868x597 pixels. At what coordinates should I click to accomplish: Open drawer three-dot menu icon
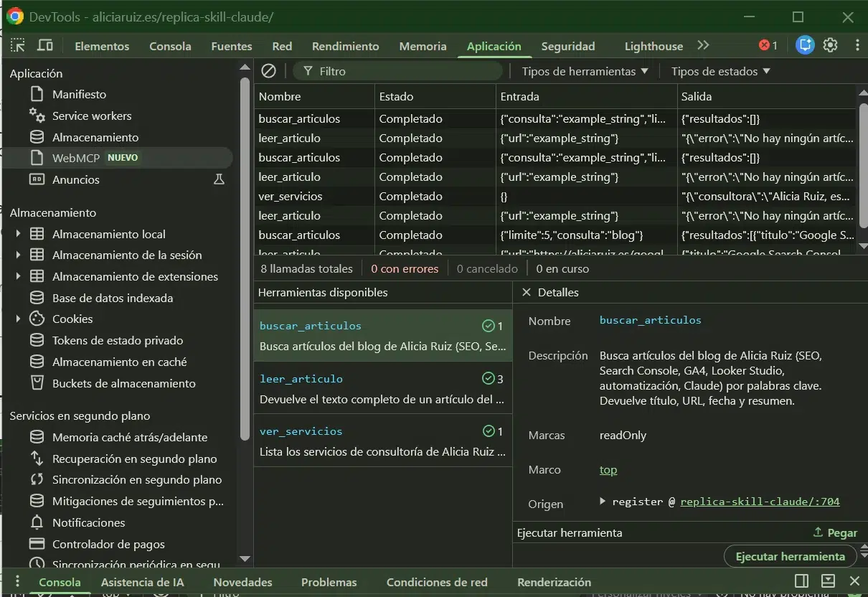pos(18,582)
